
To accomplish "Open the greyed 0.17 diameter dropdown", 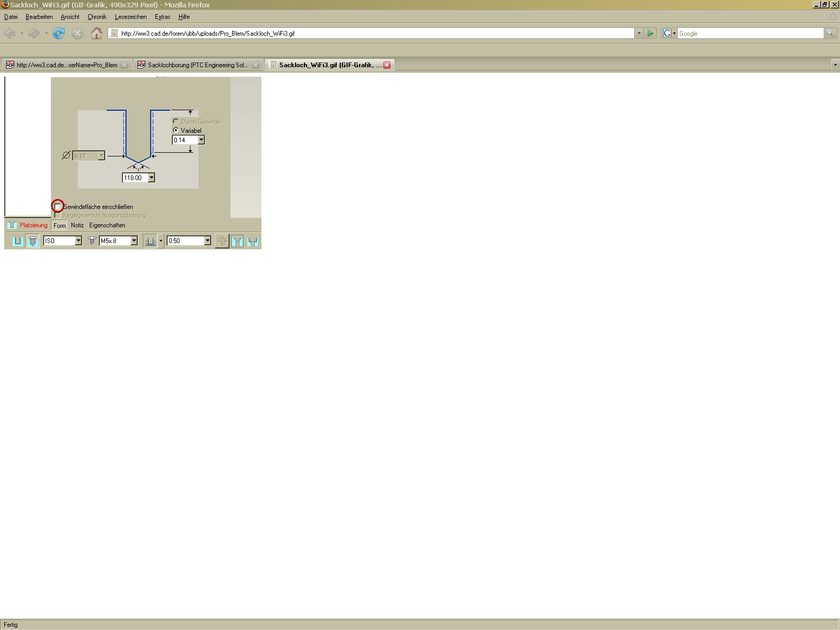I will coord(101,155).
